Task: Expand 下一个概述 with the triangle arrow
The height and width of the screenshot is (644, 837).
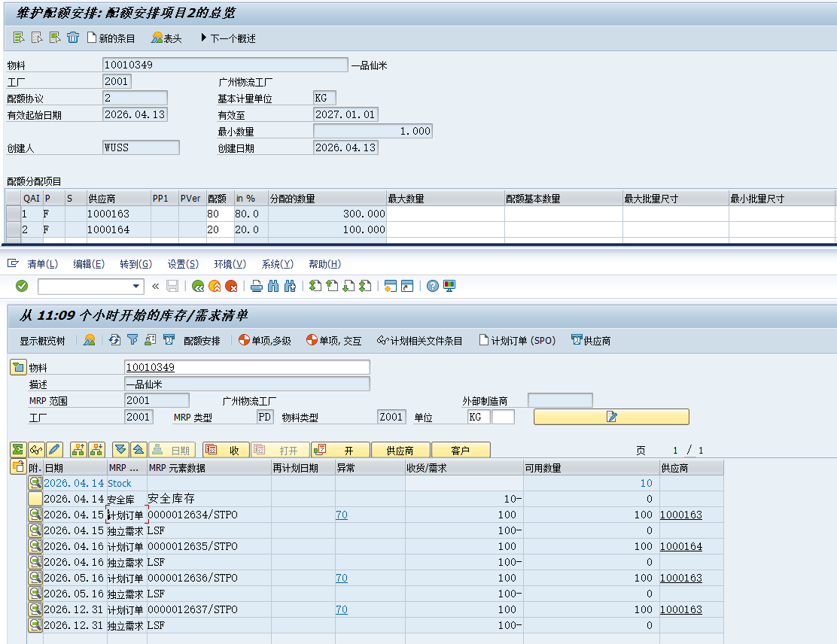Action: 203,38
